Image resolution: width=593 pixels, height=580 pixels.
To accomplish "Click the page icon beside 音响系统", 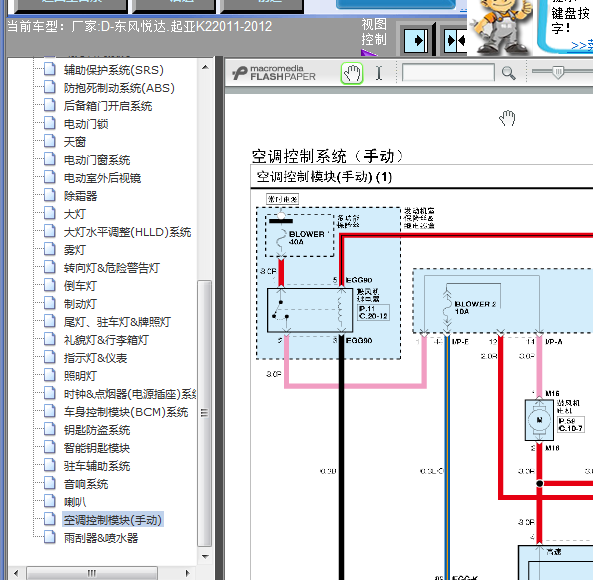I will tap(50, 484).
